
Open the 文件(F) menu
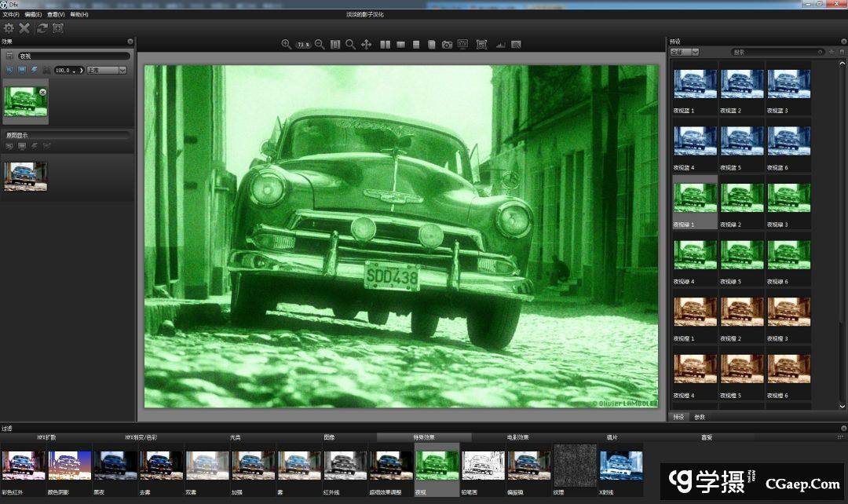coord(11,14)
